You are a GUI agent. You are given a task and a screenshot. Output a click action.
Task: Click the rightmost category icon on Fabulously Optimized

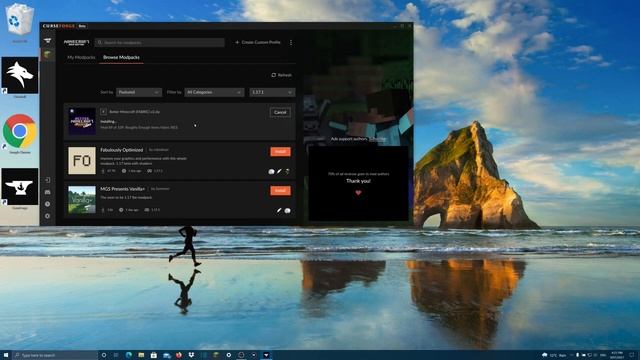pos(287,172)
